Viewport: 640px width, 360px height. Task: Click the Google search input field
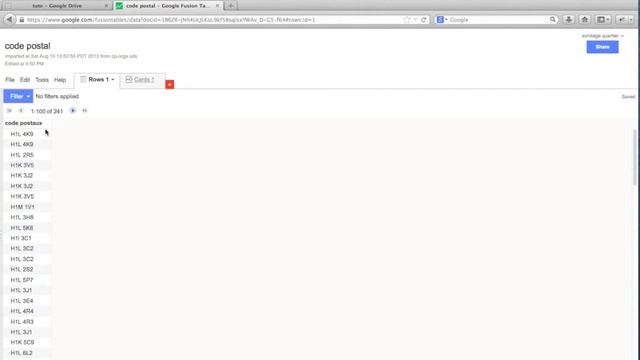(498, 20)
